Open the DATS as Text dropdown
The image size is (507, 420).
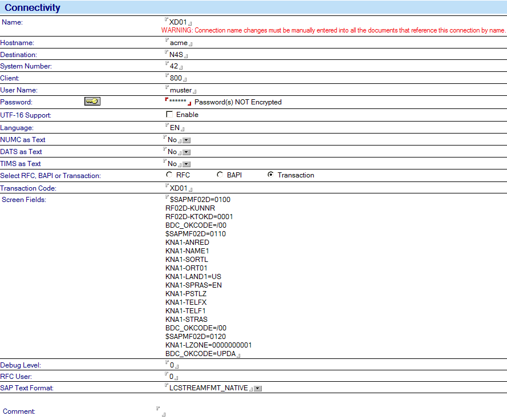click(x=186, y=152)
